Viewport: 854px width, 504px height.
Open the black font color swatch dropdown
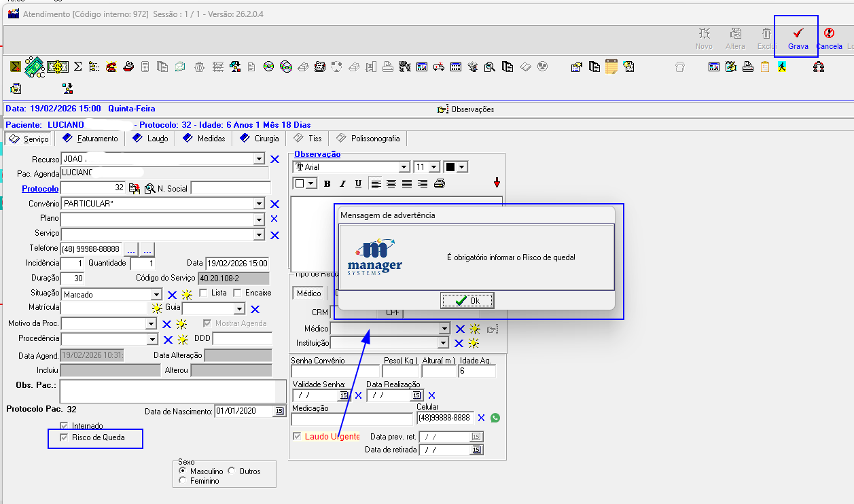tap(461, 167)
